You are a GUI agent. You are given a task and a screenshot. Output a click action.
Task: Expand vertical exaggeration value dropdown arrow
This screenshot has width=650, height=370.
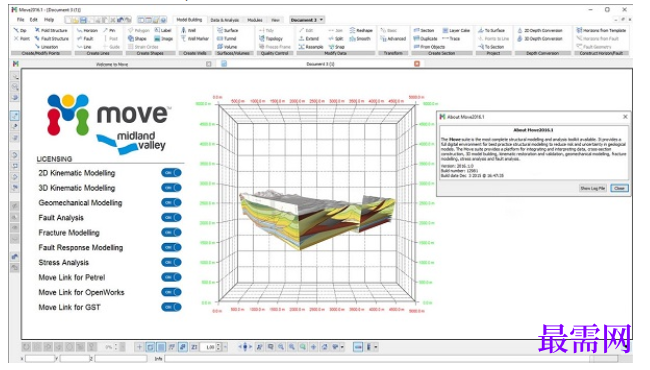225,347
